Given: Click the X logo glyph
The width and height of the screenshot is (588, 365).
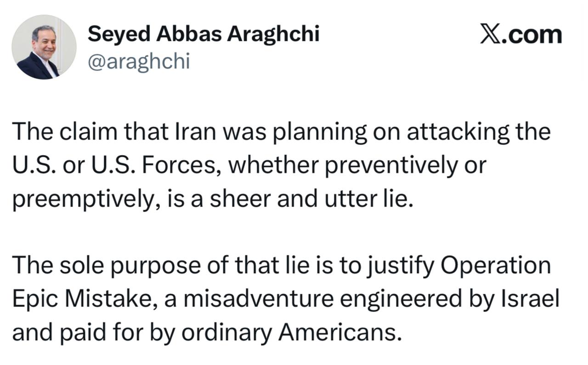Looking at the screenshot, I should coord(490,34).
